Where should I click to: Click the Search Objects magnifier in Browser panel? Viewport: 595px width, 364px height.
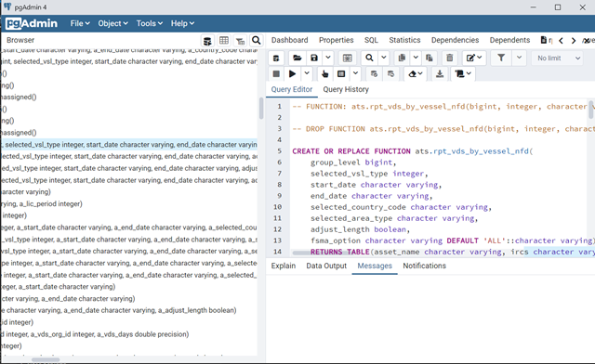point(257,41)
